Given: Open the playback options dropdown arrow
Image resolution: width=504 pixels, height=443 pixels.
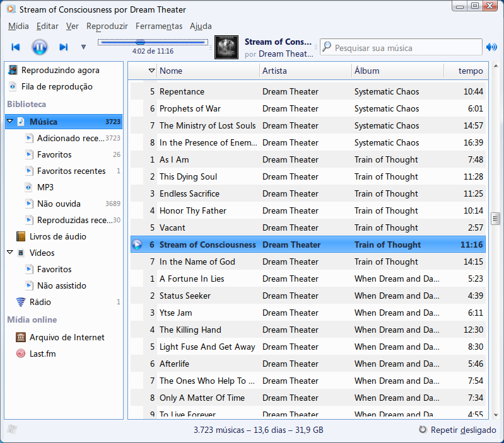Looking at the screenshot, I should [83, 47].
